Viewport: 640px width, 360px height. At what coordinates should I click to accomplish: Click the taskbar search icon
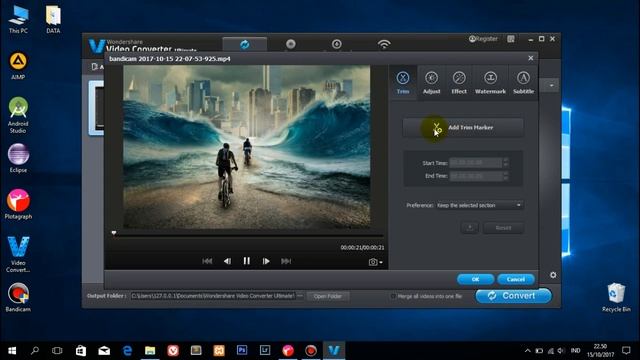(35, 351)
